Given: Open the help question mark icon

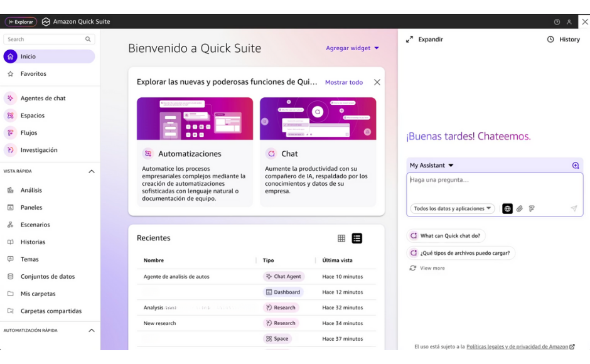Looking at the screenshot, I should click(x=557, y=22).
